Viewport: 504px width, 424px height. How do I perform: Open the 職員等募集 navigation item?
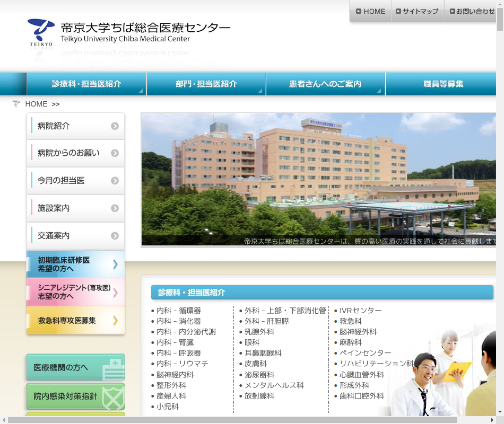pos(441,84)
